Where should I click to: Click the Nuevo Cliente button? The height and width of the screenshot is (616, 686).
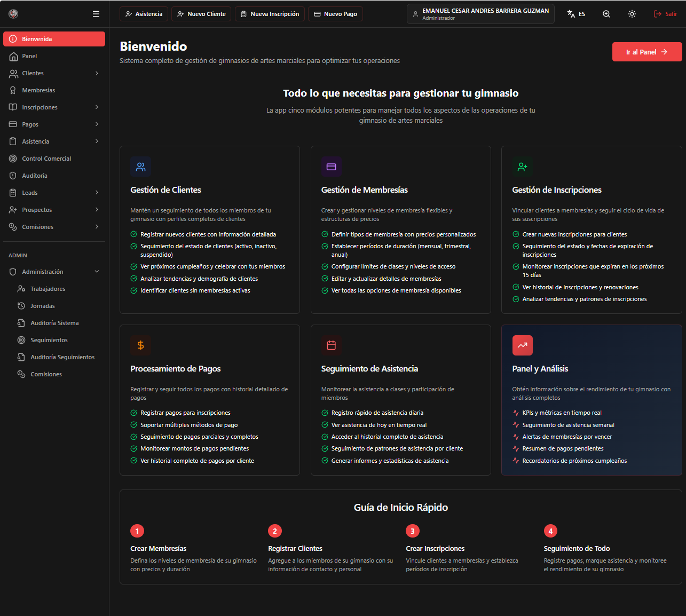coord(201,14)
